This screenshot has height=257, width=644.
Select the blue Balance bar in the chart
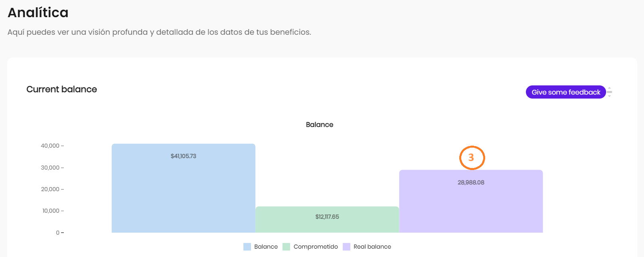[x=183, y=192]
